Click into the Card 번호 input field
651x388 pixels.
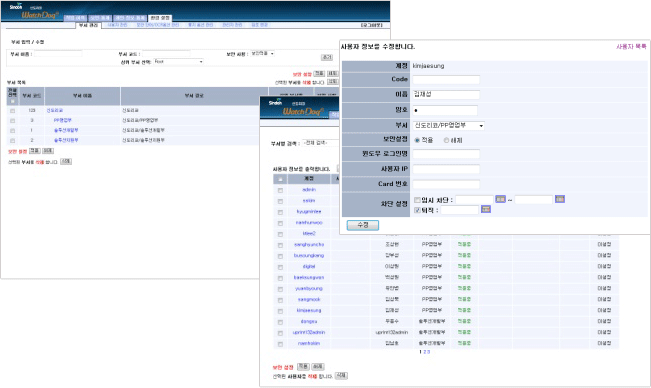[x=446, y=184]
